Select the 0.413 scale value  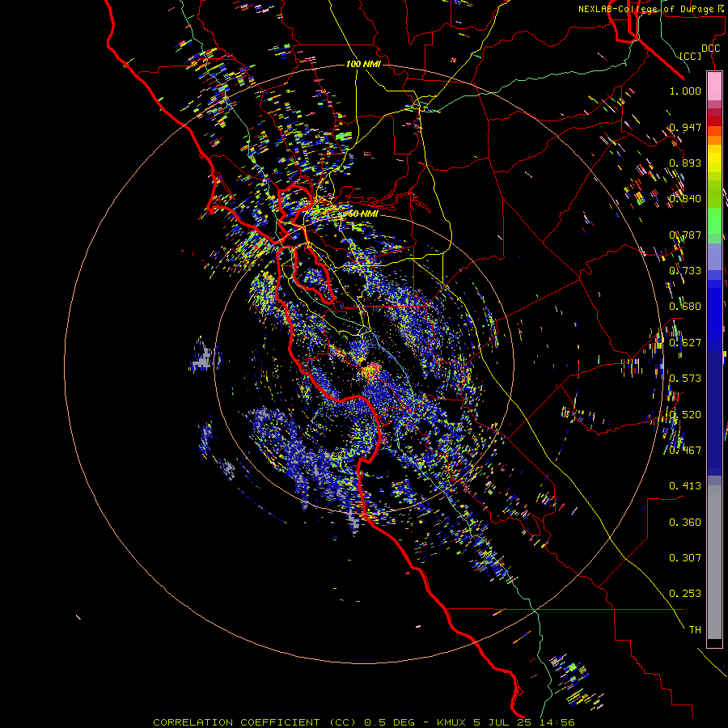pos(685,486)
